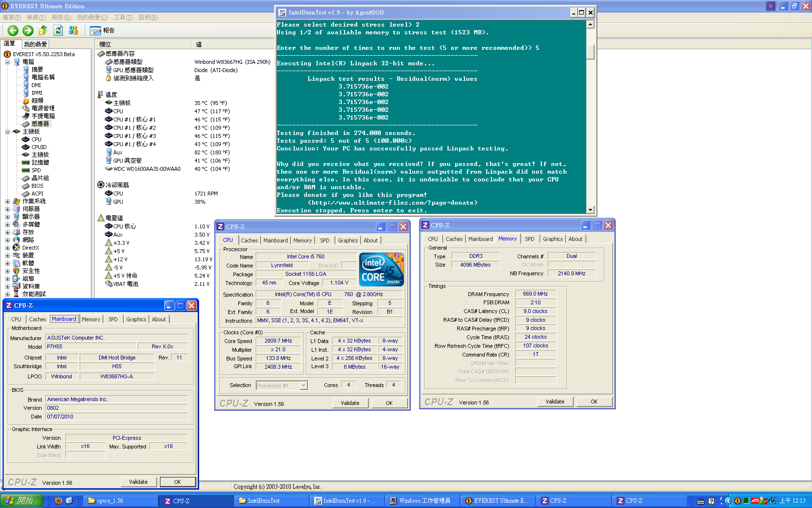Click the Intel Core i5 logo in CPU-Z
Image resolution: width=812 pixels, height=508 pixels.
(x=382, y=269)
